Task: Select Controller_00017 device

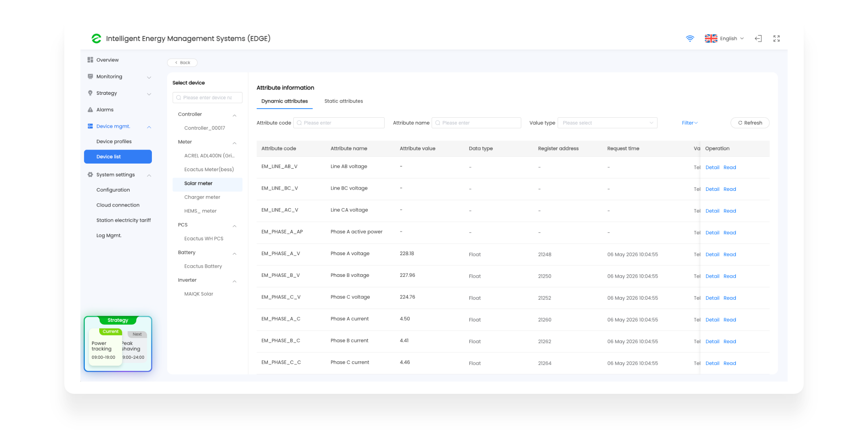Action: [205, 128]
